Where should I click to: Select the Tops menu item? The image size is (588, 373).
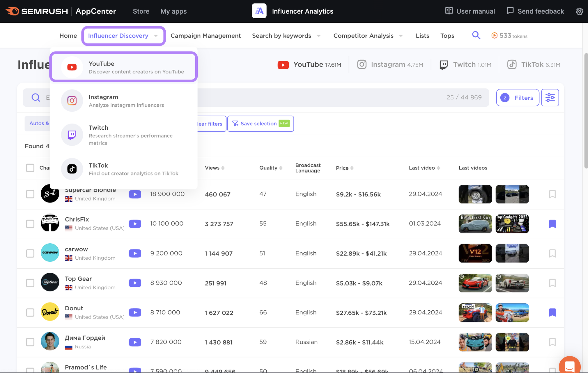[447, 35]
